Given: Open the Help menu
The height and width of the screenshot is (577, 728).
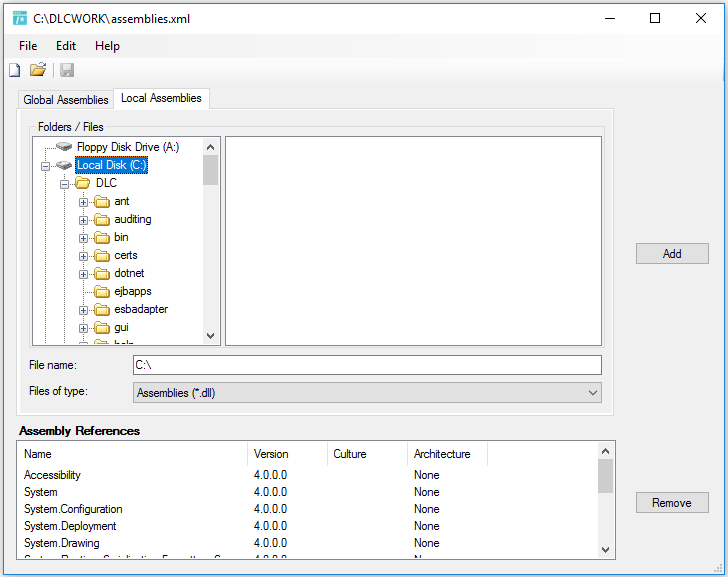Looking at the screenshot, I should point(107,46).
